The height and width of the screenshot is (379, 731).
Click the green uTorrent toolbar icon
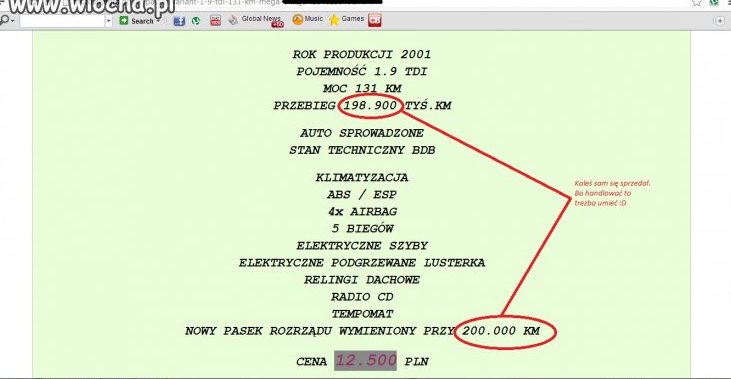(x=196, y=21)
